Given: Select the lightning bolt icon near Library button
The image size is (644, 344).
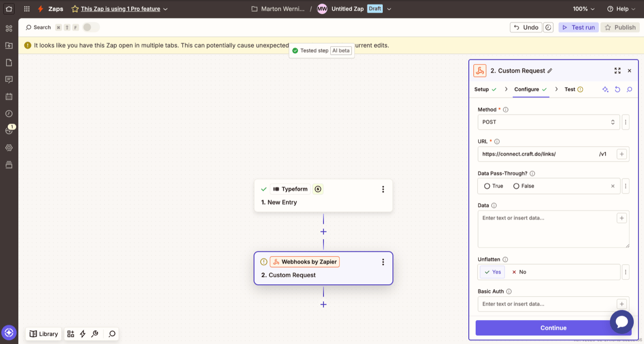Looking at the screenshot, I should (x=82, y=334).
